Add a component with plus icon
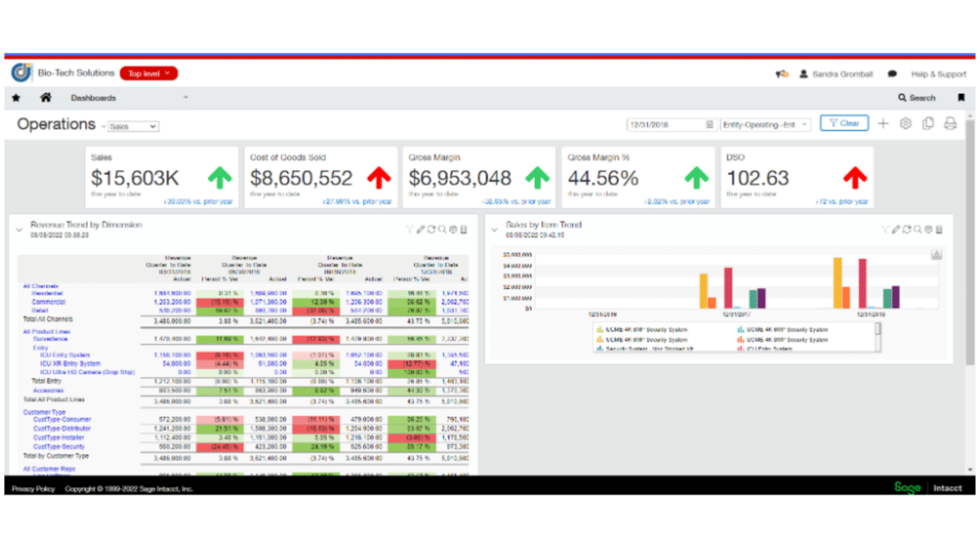 point(883,123)
